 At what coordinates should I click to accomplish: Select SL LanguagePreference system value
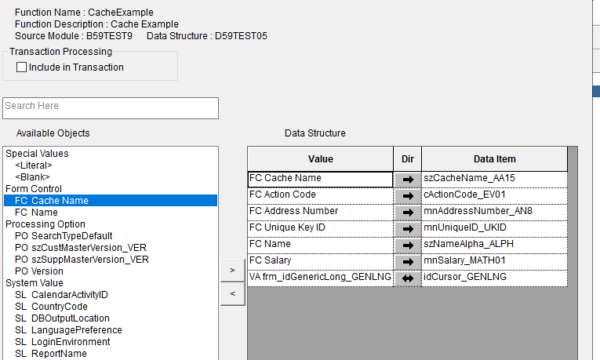(x=68, y=330)
